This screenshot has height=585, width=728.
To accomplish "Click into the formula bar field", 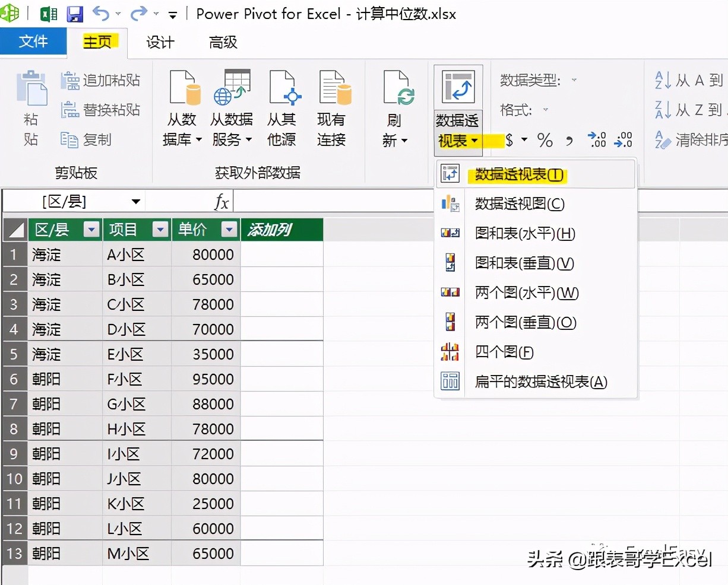I will [x=481, y=202].
